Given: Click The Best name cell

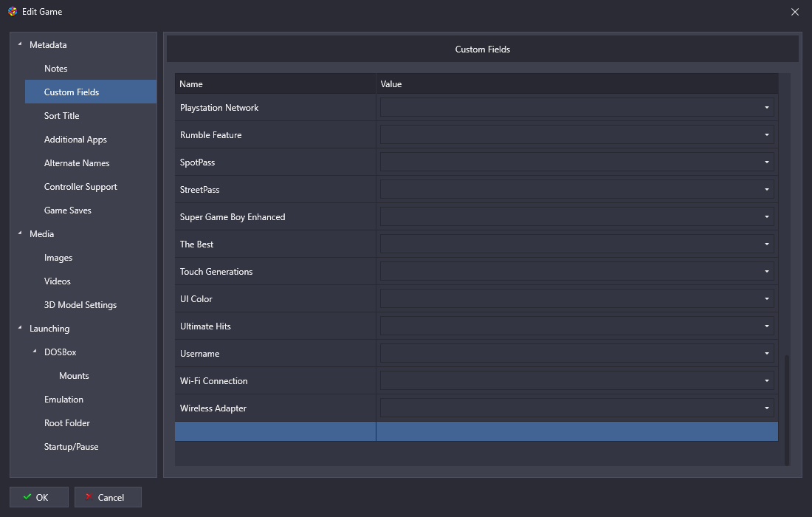Looking at the screenshot, I should pyautogui.click(x=275, y=244).
